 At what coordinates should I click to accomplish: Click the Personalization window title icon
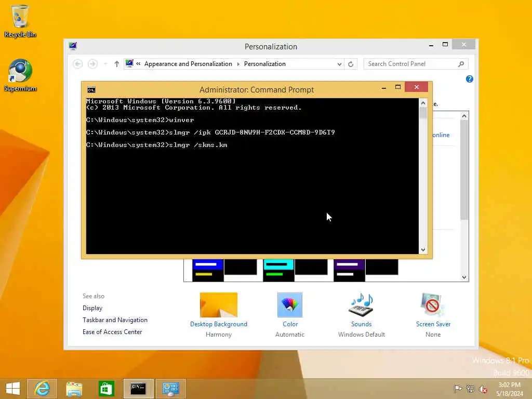pyautogui.click(x=73, y=46)
